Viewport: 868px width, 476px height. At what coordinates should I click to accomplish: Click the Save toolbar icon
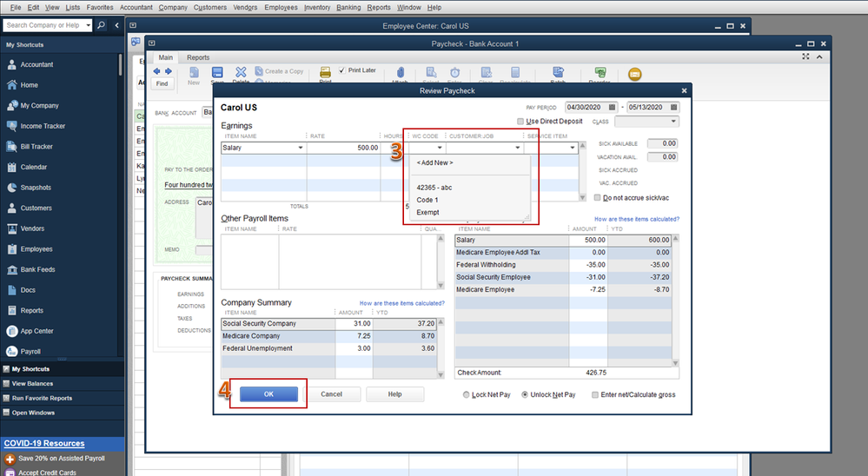click(x=217, y=72)
